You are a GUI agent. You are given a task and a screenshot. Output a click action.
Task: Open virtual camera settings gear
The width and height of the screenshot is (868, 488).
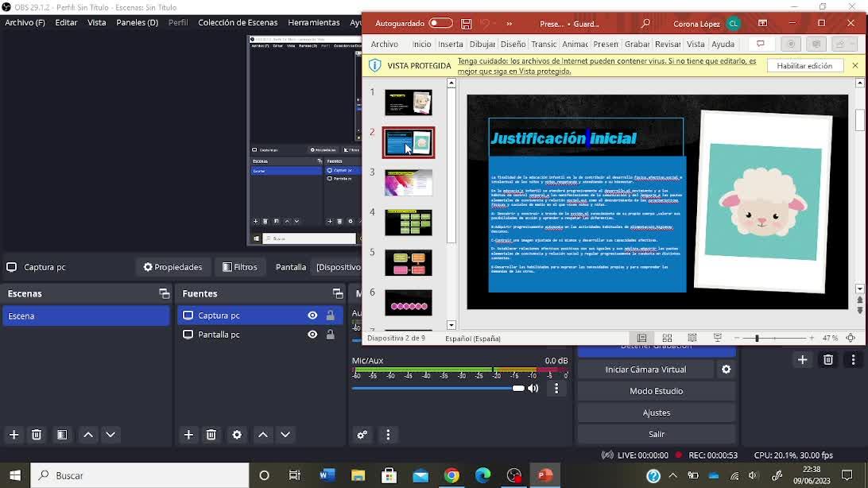click(x=726, y=370)
